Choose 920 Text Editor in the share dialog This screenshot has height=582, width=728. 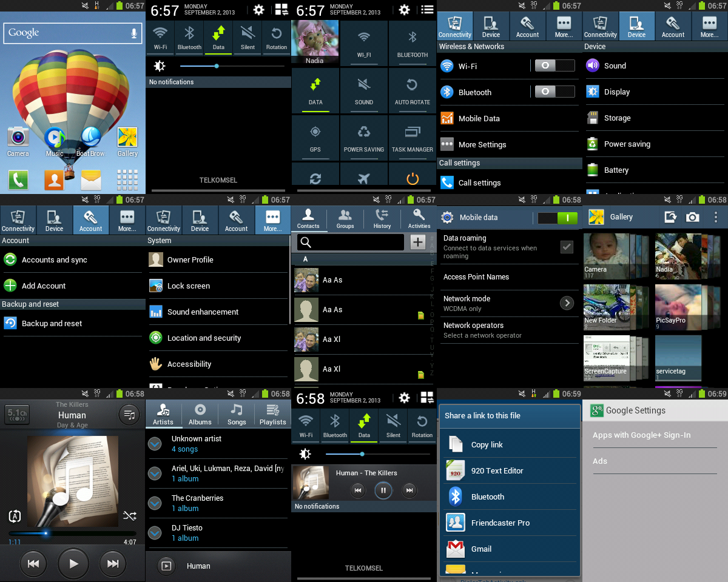pos(510,470)
